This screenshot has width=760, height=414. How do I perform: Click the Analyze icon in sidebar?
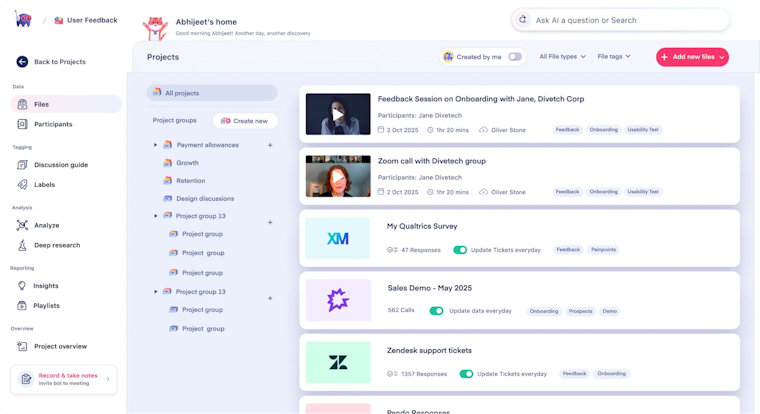click(22, 225)
